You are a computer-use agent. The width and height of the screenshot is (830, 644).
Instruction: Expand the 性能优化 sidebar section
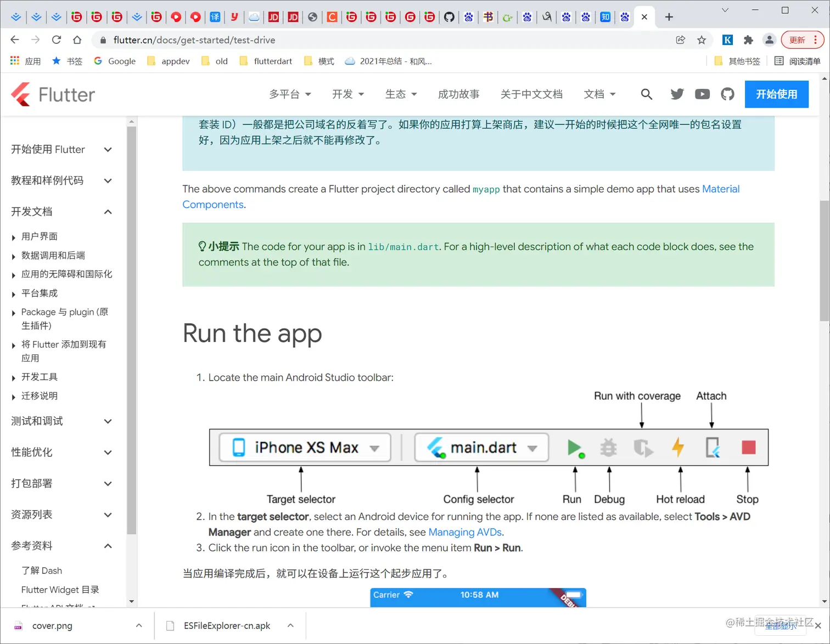click(x=61, y=452)
